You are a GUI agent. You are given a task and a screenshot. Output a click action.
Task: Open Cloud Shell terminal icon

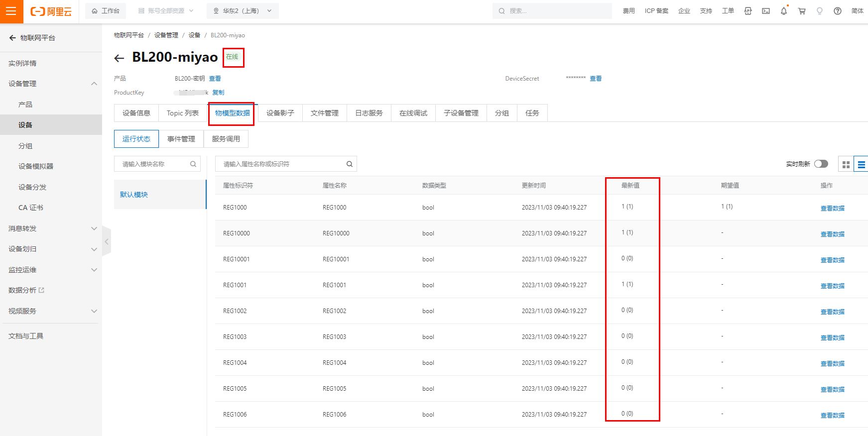(x=766, y=11)
